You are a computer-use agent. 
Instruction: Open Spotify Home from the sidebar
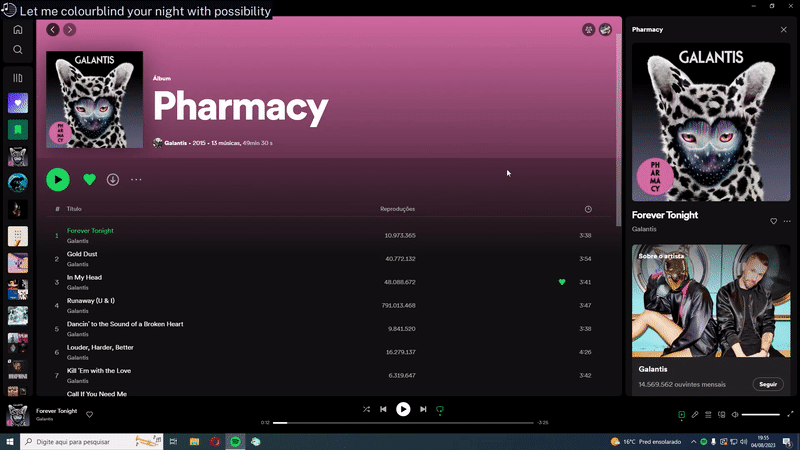click(x=18, y=30)
